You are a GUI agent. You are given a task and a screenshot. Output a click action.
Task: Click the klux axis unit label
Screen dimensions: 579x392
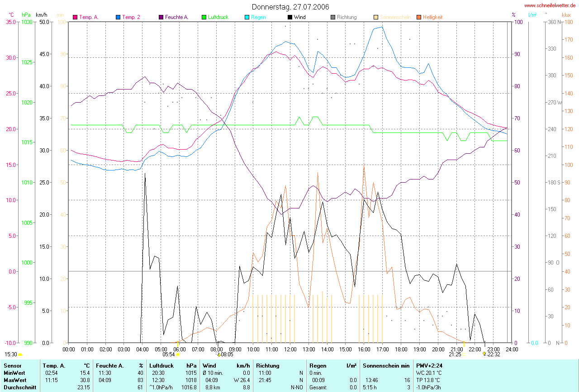pos(566,15)
